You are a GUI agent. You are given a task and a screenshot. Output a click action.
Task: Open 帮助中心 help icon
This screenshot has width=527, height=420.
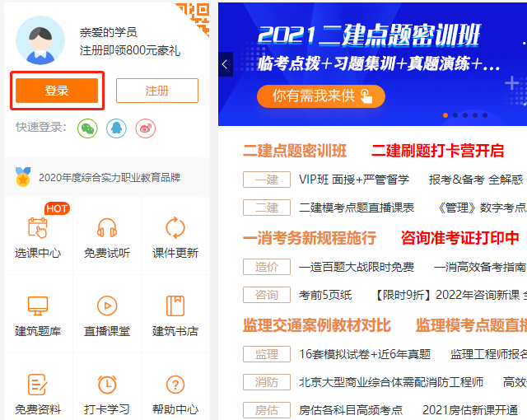[175, 385]
